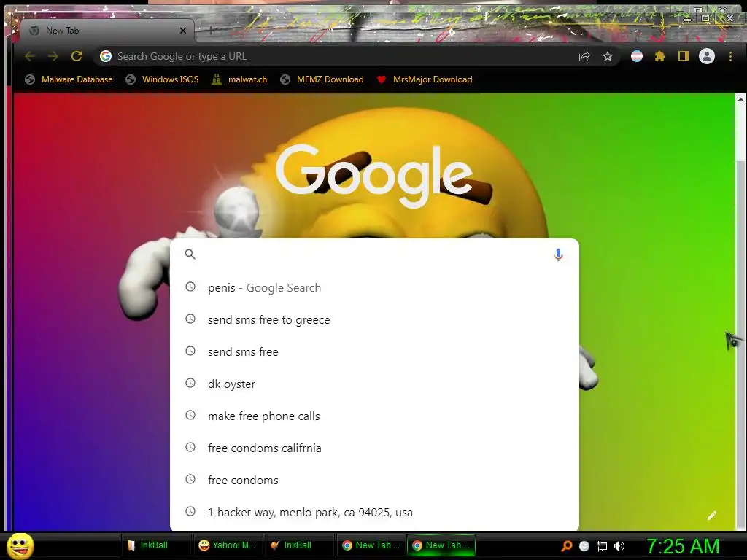Screen dimensions: 747x560
Task: Click clock icon beside 'free condoms califrnia'
Action: click(190, 447)
